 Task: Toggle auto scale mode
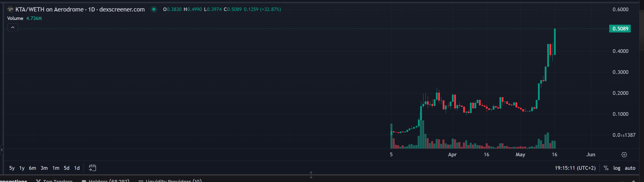[x=630, y=168]
